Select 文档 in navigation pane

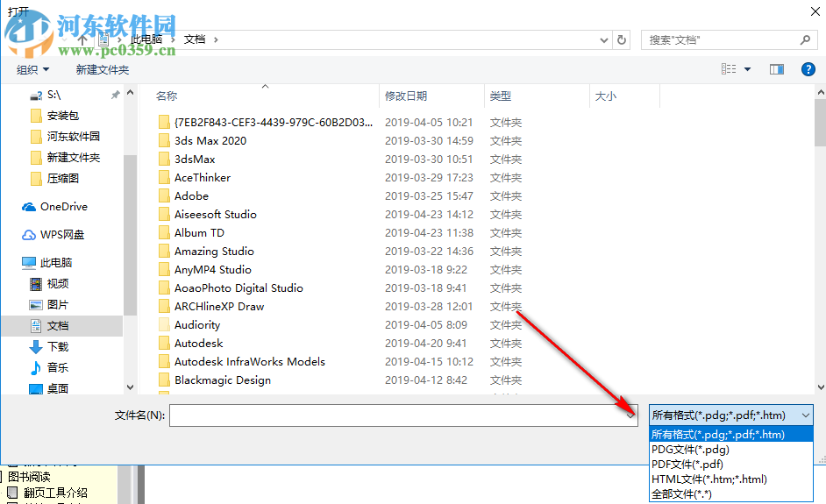coord(62,325)
